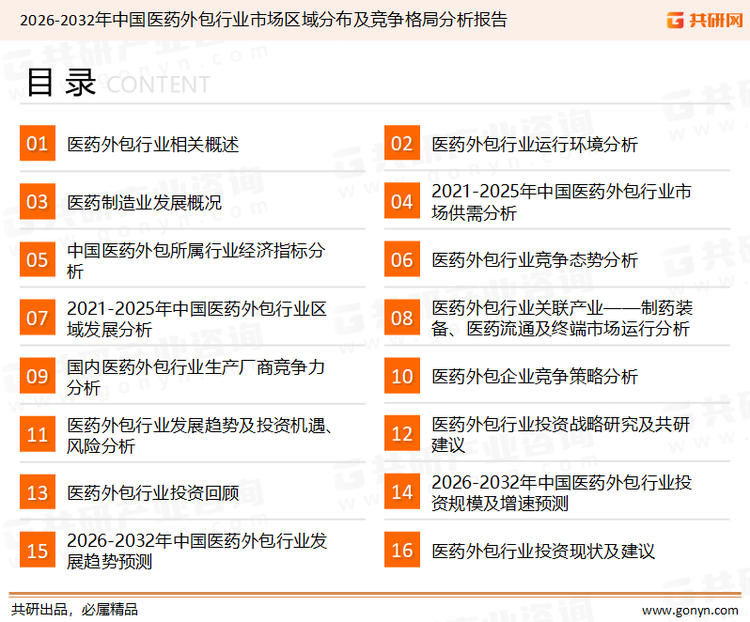Click the orange 16 number badge
Image resolution: width=750 pixels, height=622 pixels.
click(x=402, y=551)
